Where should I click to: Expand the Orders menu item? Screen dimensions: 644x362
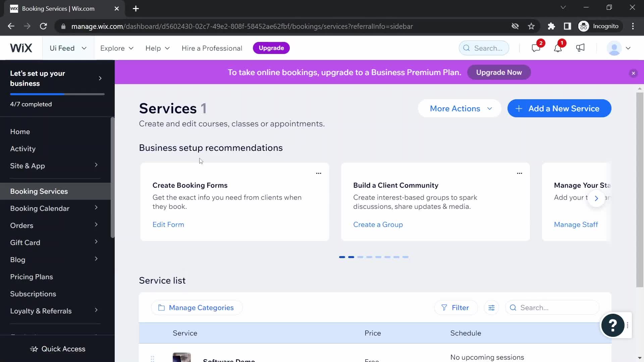pos(96,226)
